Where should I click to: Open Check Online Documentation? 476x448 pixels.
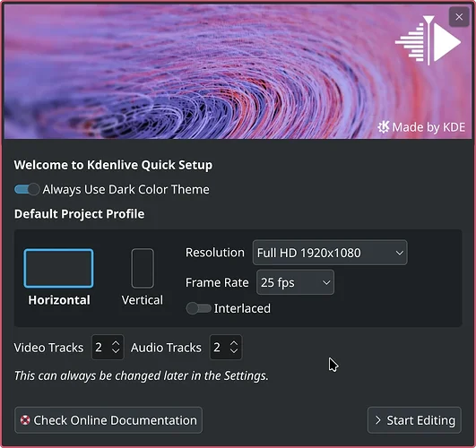[108, 420]
